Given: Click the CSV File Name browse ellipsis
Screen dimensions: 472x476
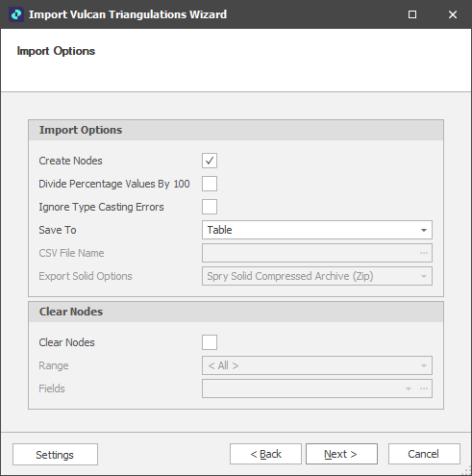Looking at the screenshot, I should pos(424,253).
